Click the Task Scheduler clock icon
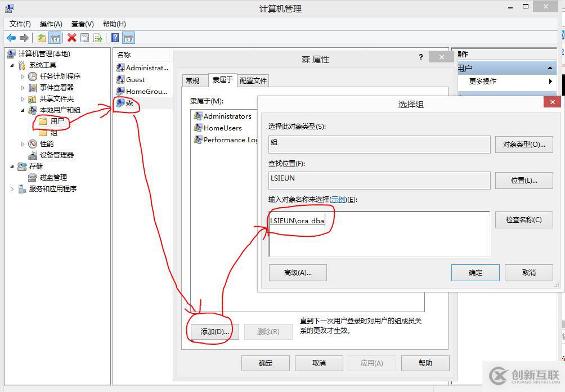The image size is (565, 392). point(33,76)
